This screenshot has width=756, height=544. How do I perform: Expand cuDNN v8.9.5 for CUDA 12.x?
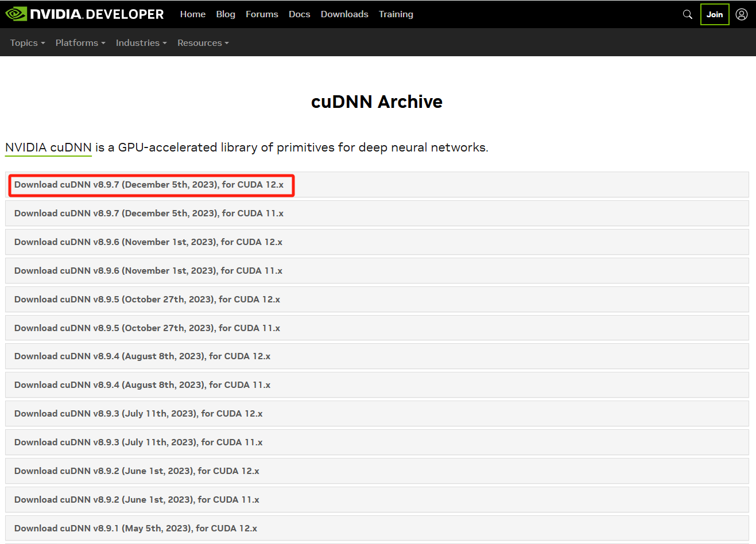pos(377,300)
